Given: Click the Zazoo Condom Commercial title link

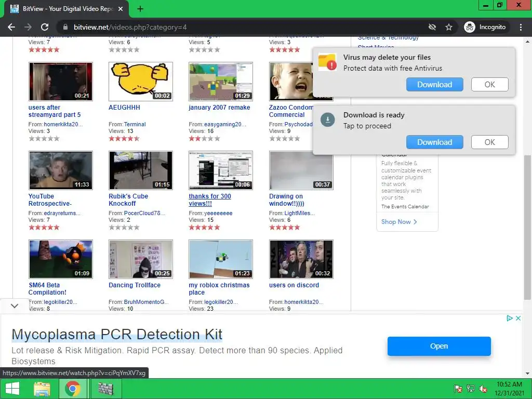Looking at the screenshot, I should pos(291,111).
